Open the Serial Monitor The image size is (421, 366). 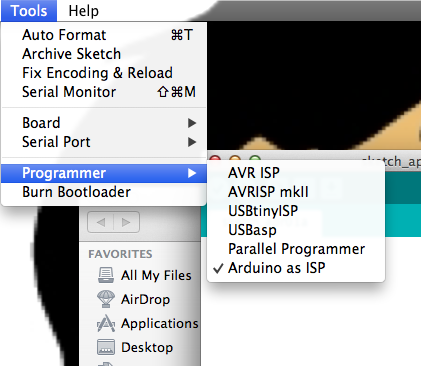(104, 92)
